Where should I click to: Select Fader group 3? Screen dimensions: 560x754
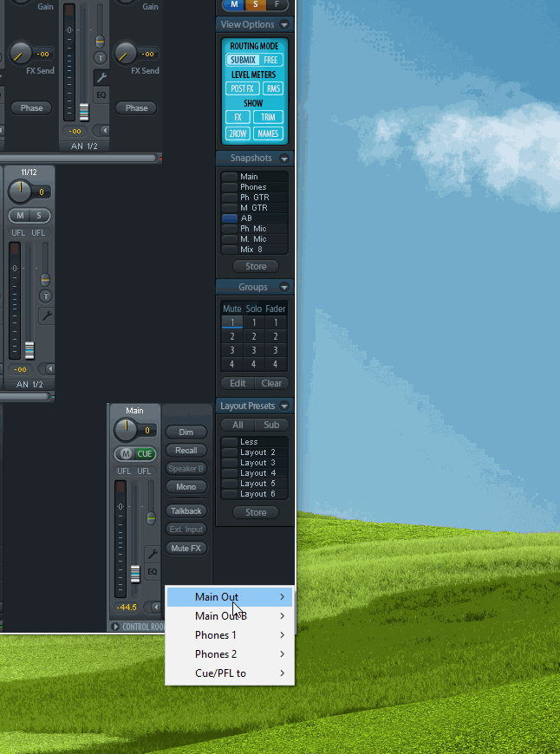click(275, 350)
